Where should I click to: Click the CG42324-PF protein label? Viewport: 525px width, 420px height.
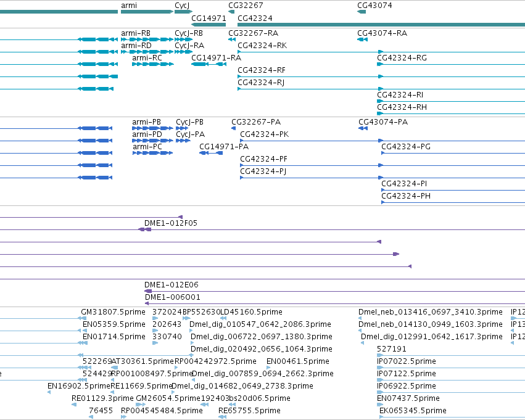(x=264, y=159)
